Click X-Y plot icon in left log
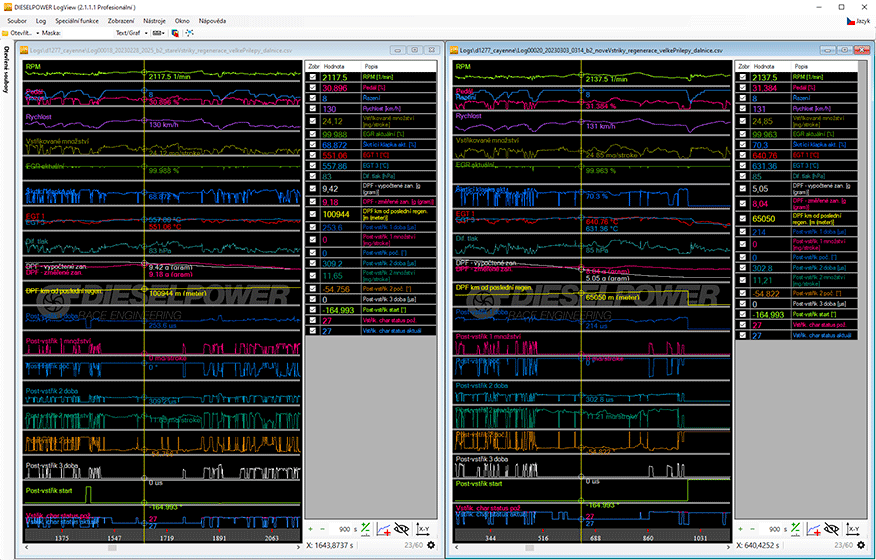Image resolution: width=876 pixels, height=560 pixels. (423, 529)
